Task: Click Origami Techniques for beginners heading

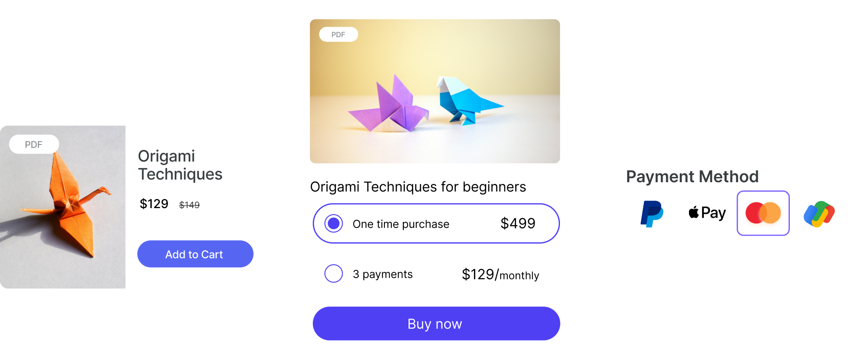Action: (x=418, y=187)
